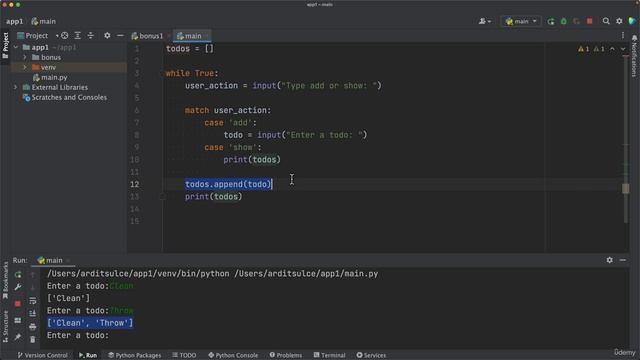Open Problems tool window
The height and width of the screenshot is (360, 640).
pos(286,355)
